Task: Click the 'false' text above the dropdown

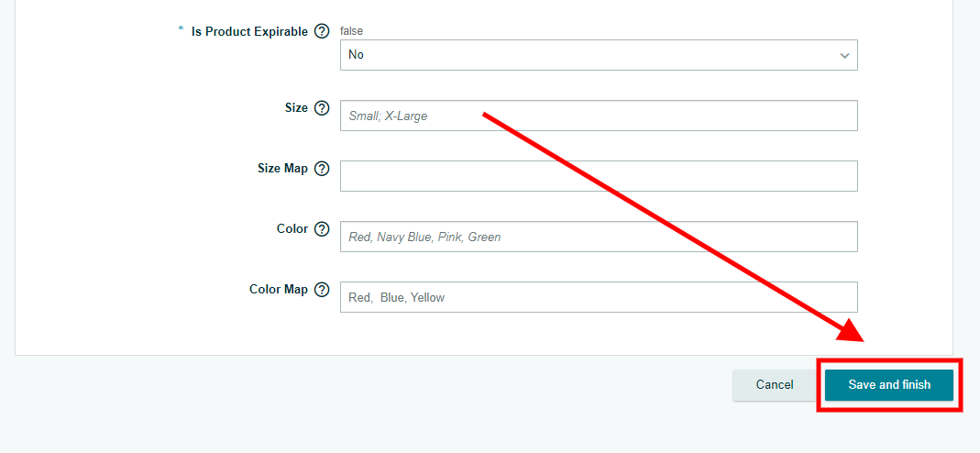Action: [x=351, y=30]
